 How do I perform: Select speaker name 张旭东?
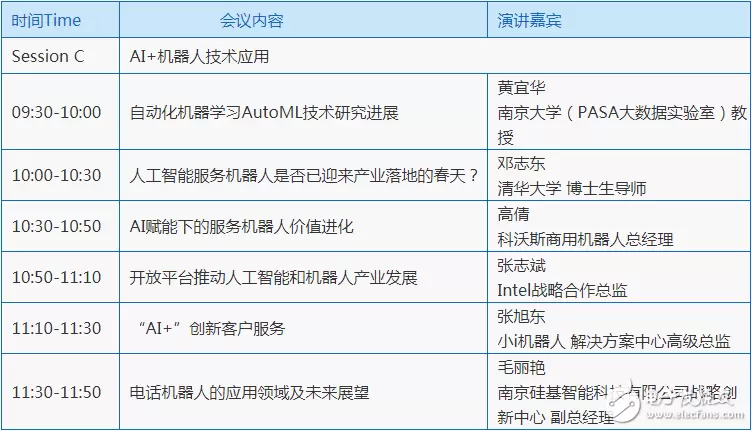[x=522, y=316]
